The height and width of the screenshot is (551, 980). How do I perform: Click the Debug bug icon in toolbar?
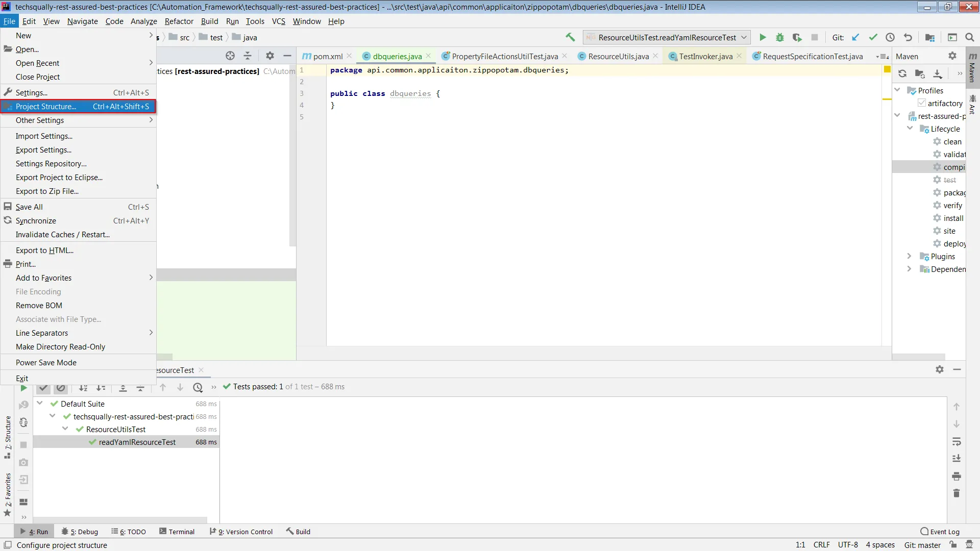coord(780,37)
